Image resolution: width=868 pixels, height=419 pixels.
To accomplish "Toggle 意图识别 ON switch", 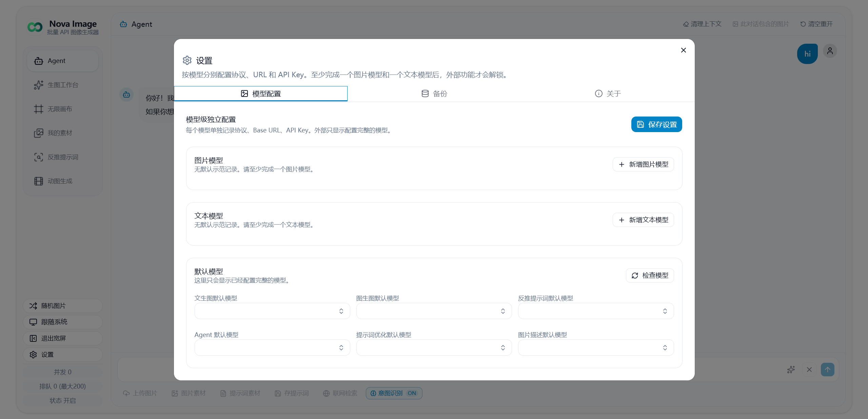I will click(394, 393).
